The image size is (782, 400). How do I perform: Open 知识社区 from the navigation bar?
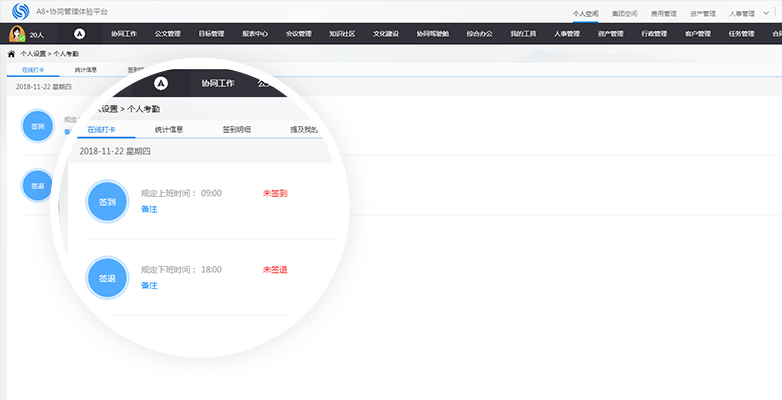point(342,34)
